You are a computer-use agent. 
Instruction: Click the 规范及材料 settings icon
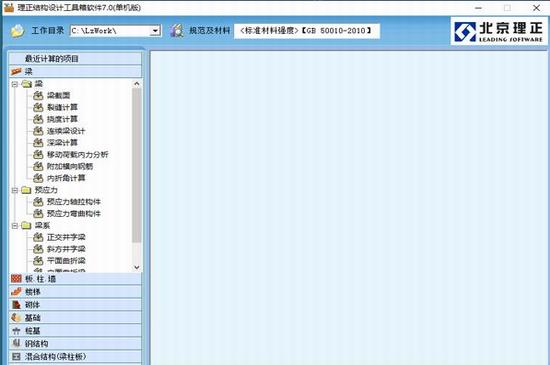tap(177, 31)
